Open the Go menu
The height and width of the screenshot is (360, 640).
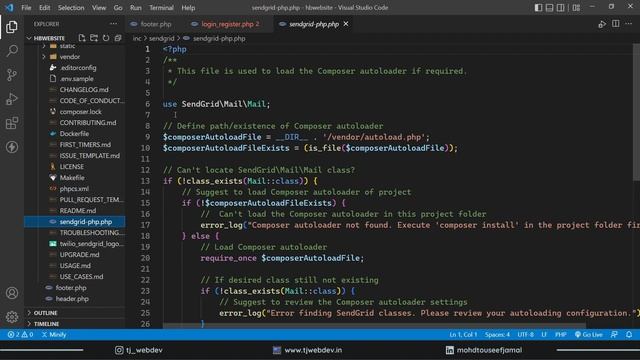[x=118, y=8]
